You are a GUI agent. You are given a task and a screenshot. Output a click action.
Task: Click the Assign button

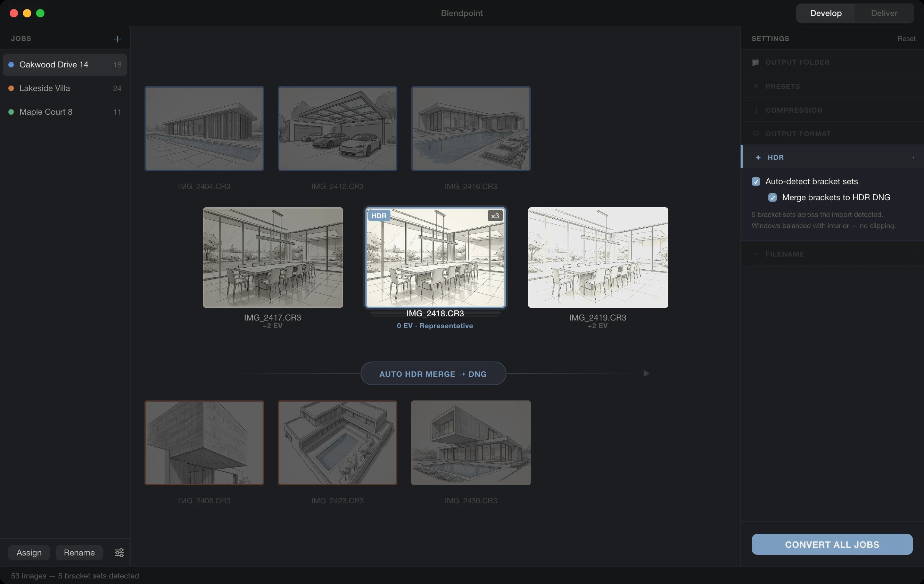[29, 552]
